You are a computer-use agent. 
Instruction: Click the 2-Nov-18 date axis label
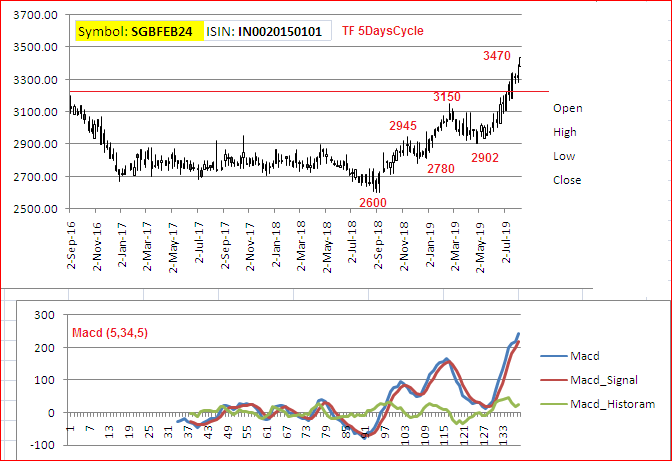[404, 246]
